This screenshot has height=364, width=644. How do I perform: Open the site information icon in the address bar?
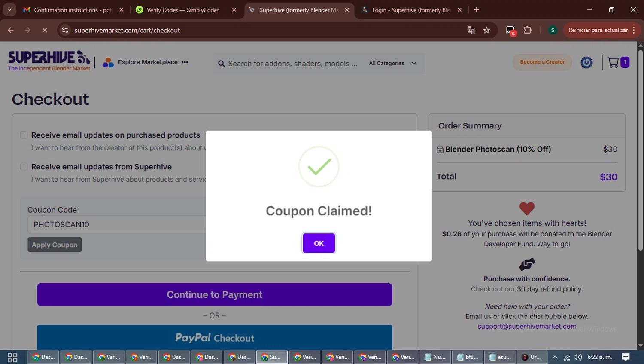pyautogui.click(x=65, y=30)
